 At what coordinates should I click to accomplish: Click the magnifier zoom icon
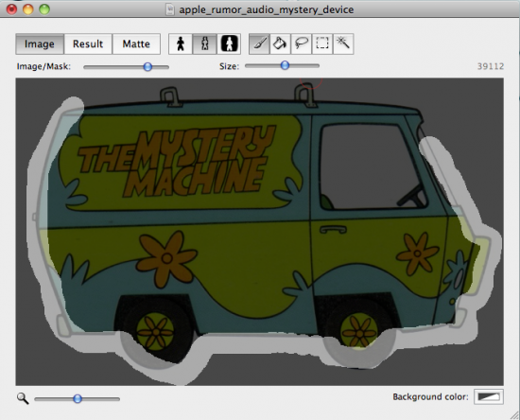[23, 398]
